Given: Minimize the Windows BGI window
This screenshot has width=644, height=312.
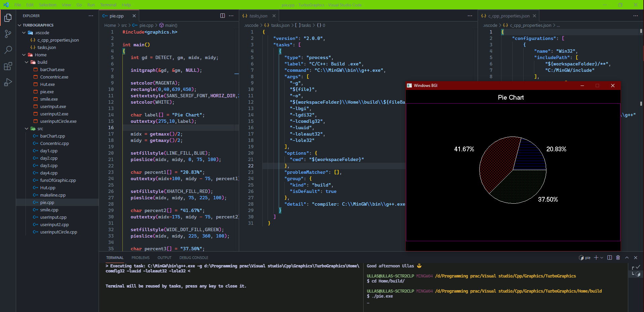Looking at the screenshot, I should pos(582,86).
